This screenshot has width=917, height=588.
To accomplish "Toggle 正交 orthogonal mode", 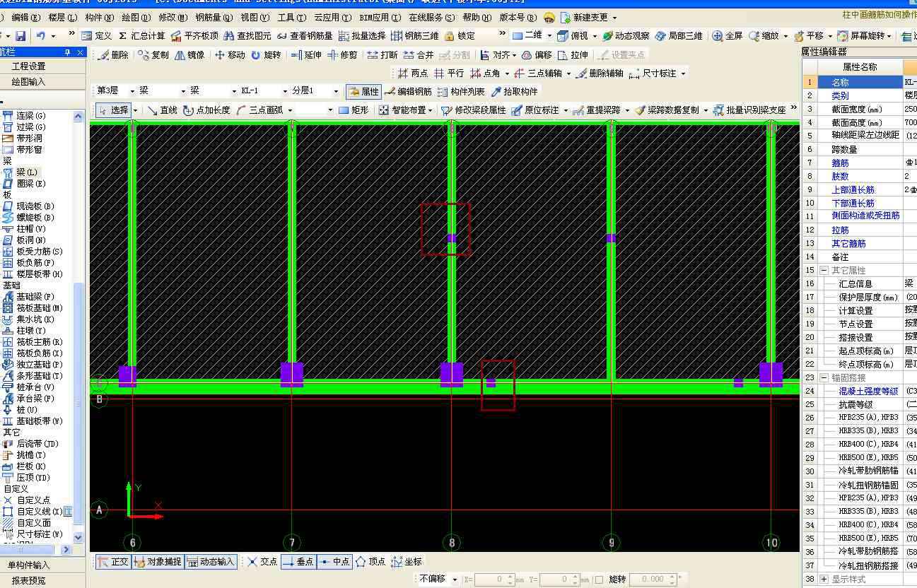I will (x=113, y=562).
